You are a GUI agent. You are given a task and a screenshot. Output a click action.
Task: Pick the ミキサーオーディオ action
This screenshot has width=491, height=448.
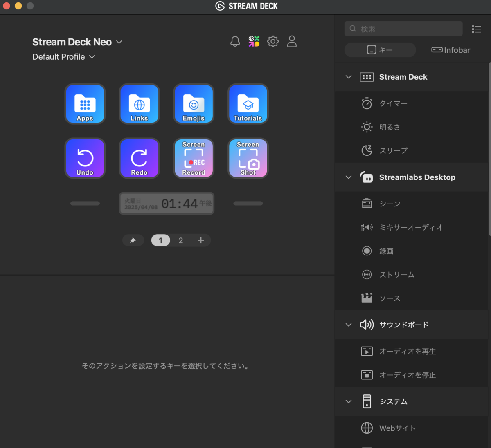(410, 227)
